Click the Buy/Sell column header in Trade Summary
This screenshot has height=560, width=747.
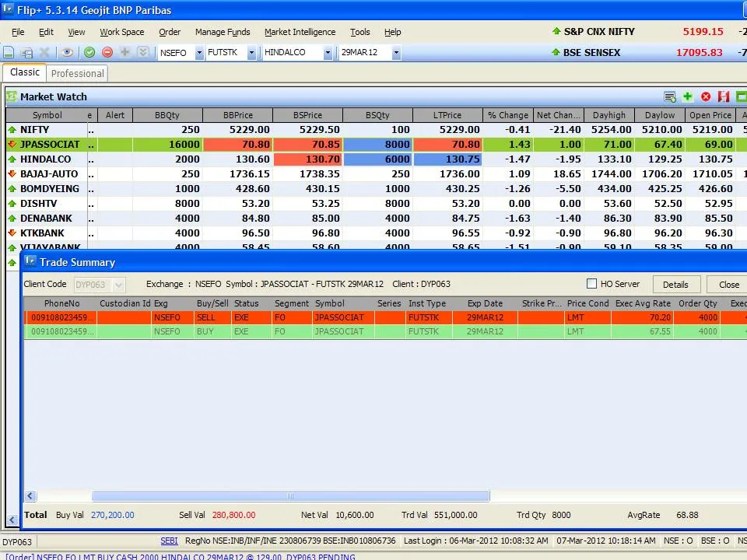tap(212, 303)
